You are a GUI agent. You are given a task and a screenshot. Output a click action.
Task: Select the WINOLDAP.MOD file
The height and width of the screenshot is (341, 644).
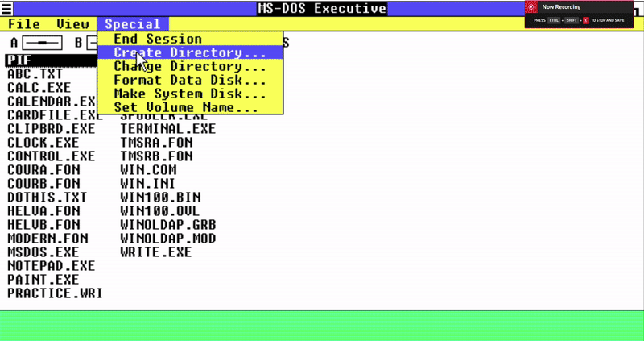click(x=168, y=239)
